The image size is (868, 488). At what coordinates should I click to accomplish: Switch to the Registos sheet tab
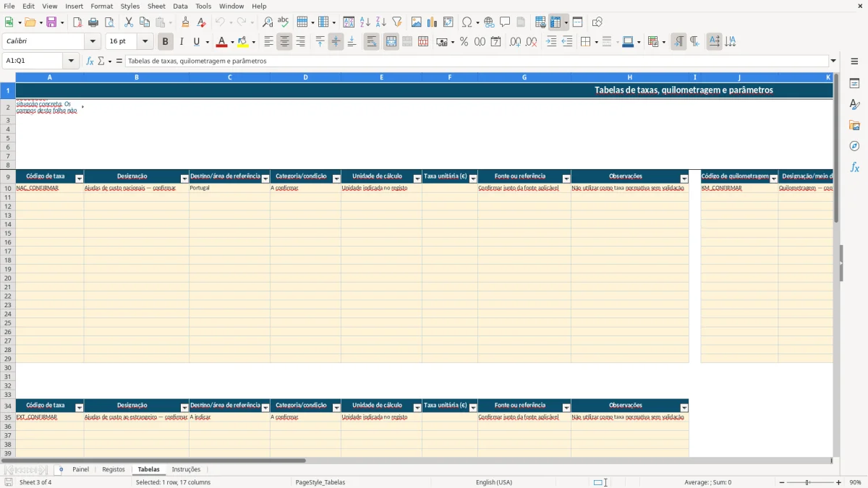[x=114, y=469]
